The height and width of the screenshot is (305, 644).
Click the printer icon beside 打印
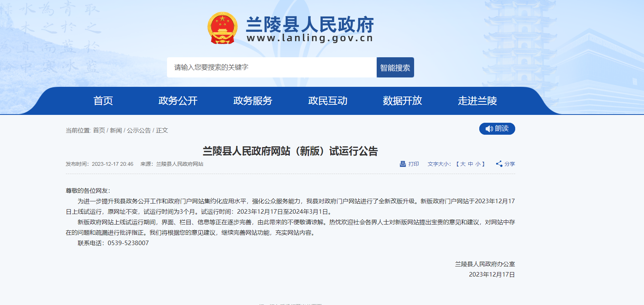coord(403,164)
